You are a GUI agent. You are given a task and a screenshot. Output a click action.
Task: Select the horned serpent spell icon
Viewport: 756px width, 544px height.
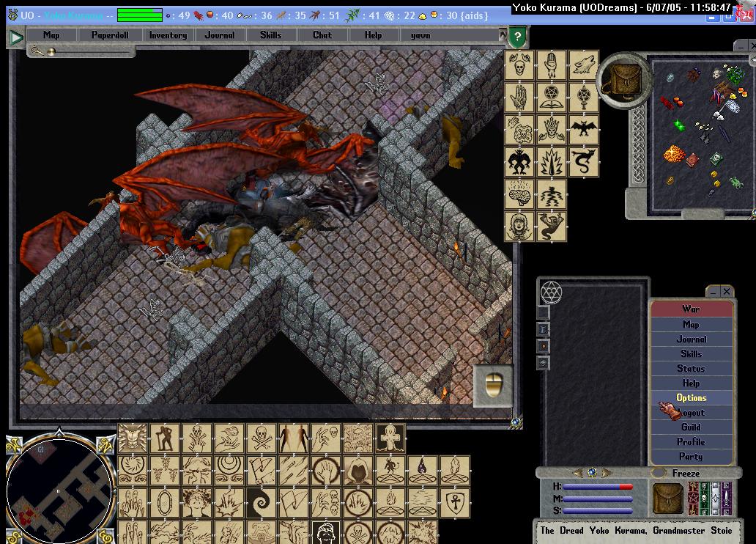point(584,162)
